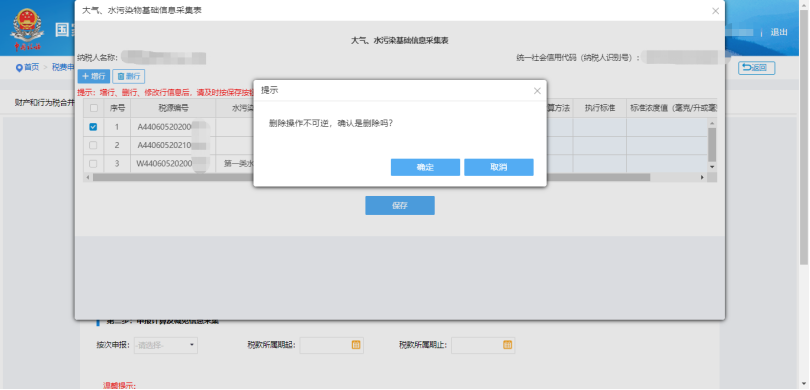Click the 税款所属期起 date field
The height and width of the screenshot is (390, 810).
tap(331, 345)
